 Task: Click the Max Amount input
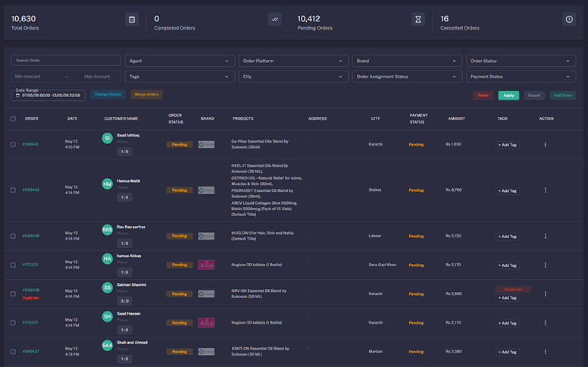coord(97,77)
